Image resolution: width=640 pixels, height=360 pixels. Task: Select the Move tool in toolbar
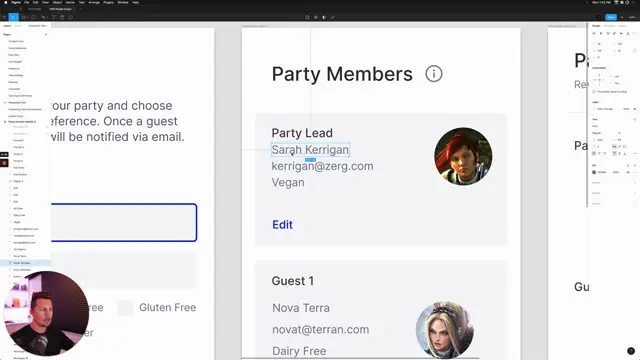click(x=13, y=17)
